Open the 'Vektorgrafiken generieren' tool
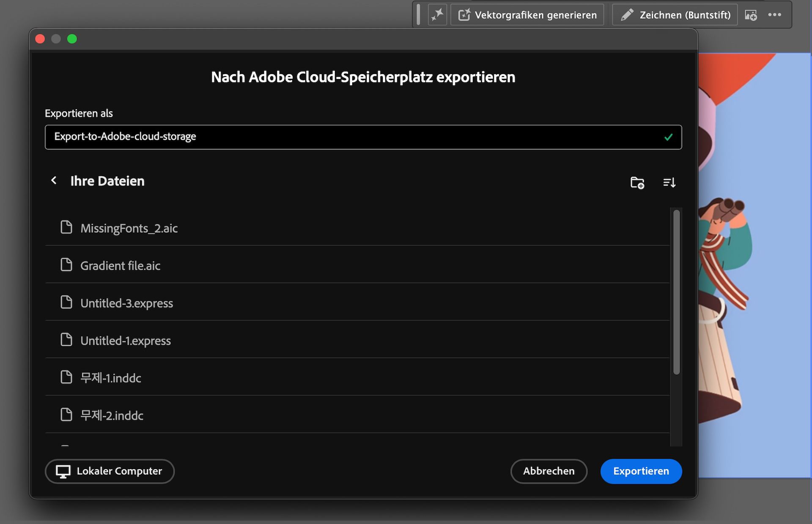 pyautogui.click(x=527, y=15)
